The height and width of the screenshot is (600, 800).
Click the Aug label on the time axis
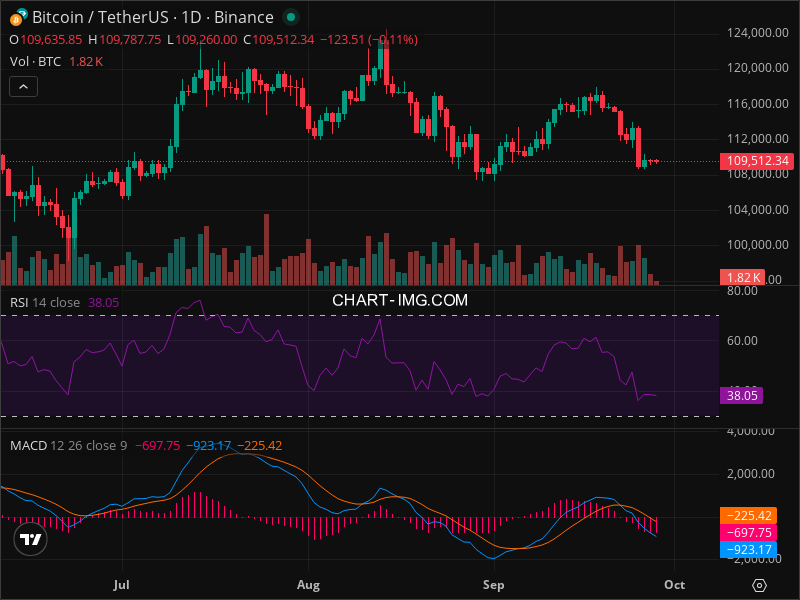[308, 584]
